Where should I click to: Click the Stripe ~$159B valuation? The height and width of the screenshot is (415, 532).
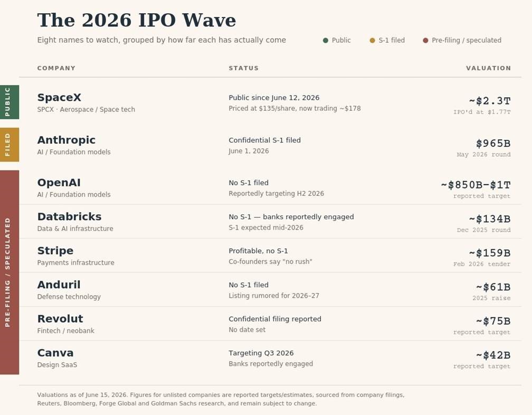click(490, 253)
